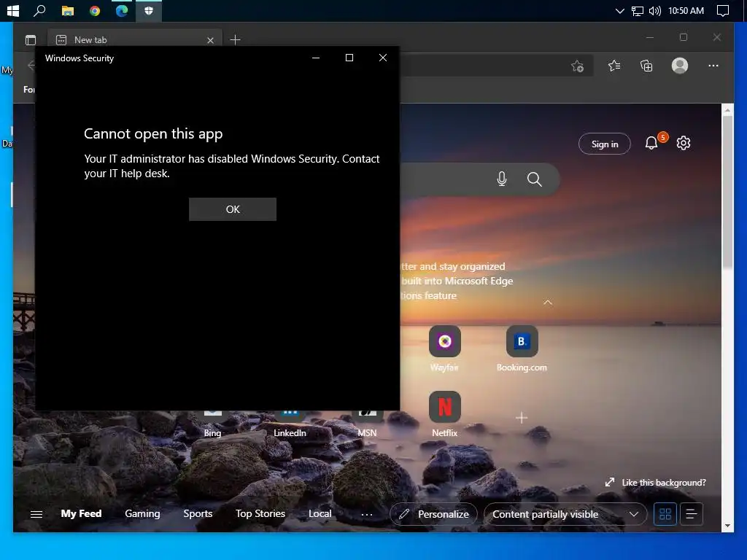This screenshot has height=560, width=747.
Task: Close the Windows Security window
Action: (x=382, y=58)
